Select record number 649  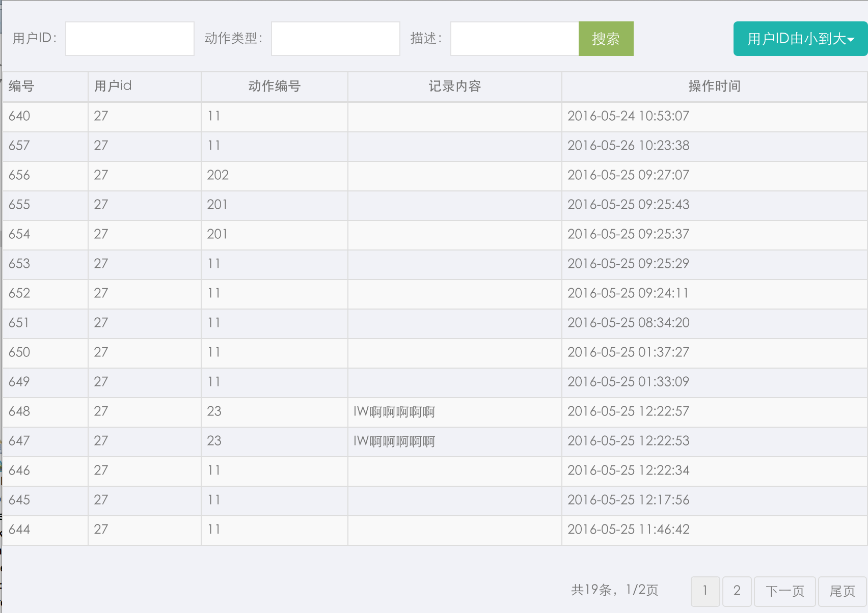click(19, 382)
